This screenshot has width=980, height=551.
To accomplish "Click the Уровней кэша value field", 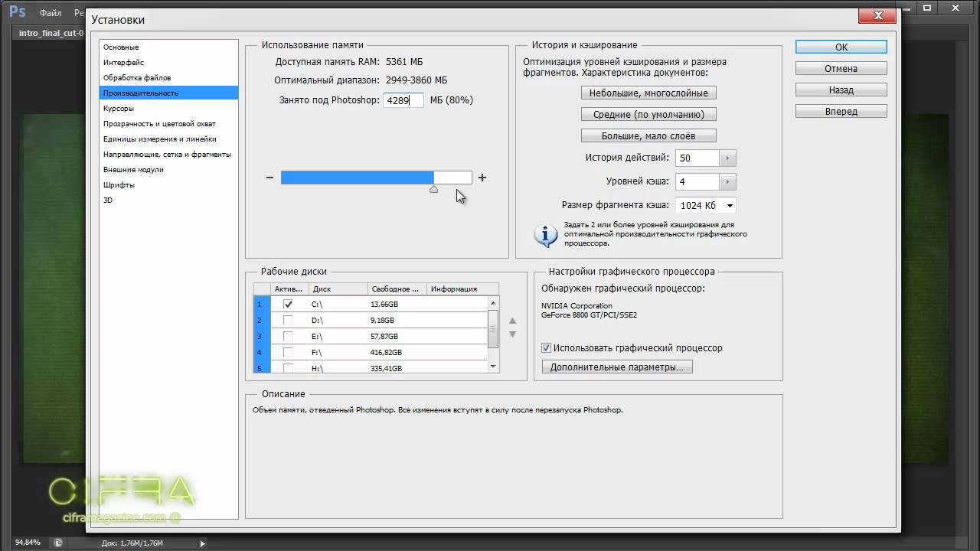I will [697, 182].
